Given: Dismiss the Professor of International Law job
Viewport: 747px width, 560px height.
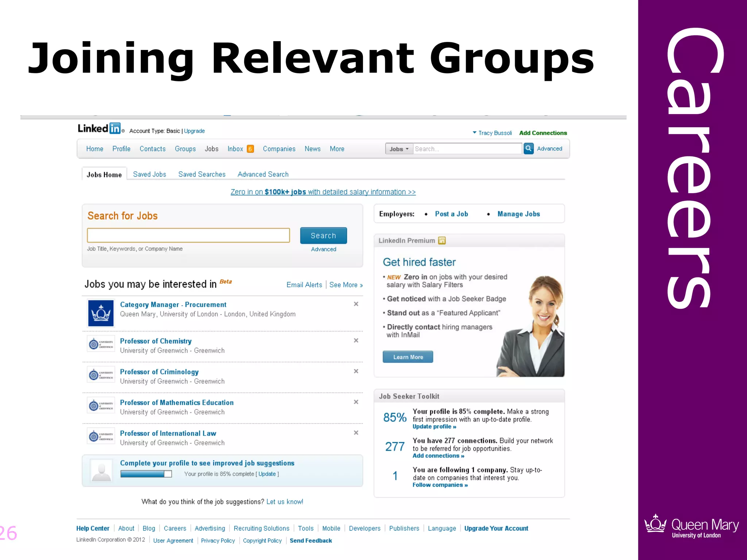Looking at the screenshot, I should coord(356,433).
